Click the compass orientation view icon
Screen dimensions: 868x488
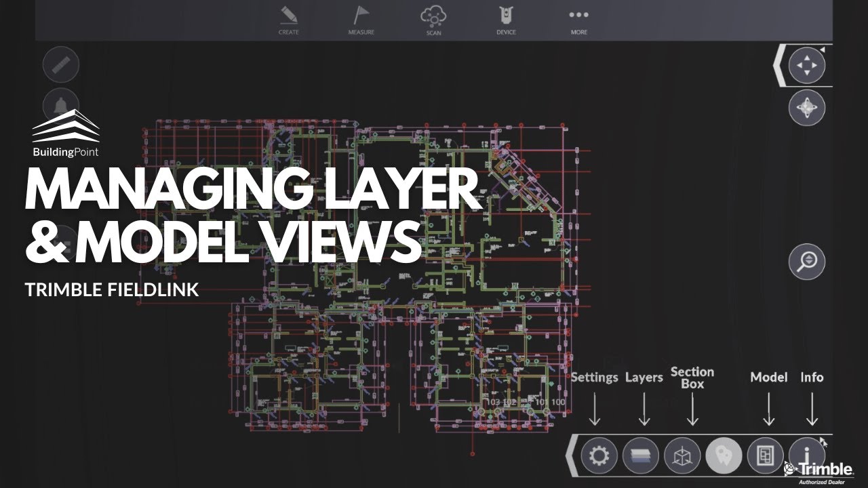(807, 108)
